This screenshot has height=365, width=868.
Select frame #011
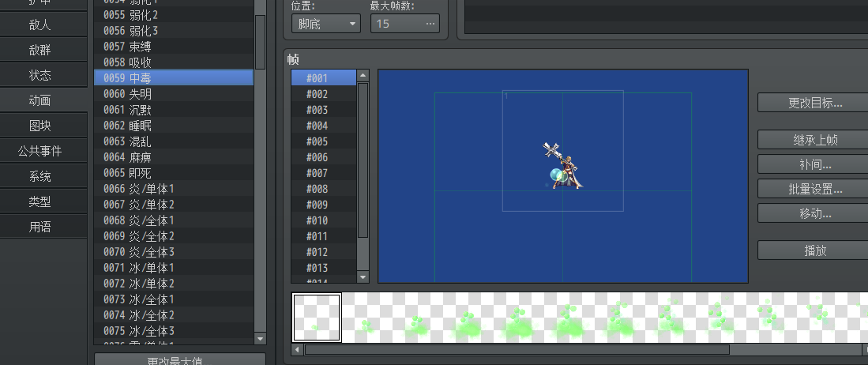pos(324,236)
